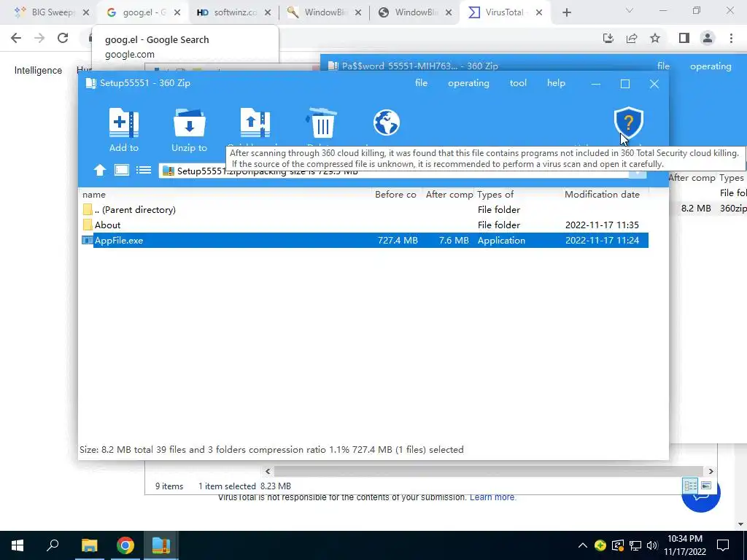This screenshot has height=560, width=747.
Task: Click the Intelligence link on VirusTotal
Action: click(38, 71)
